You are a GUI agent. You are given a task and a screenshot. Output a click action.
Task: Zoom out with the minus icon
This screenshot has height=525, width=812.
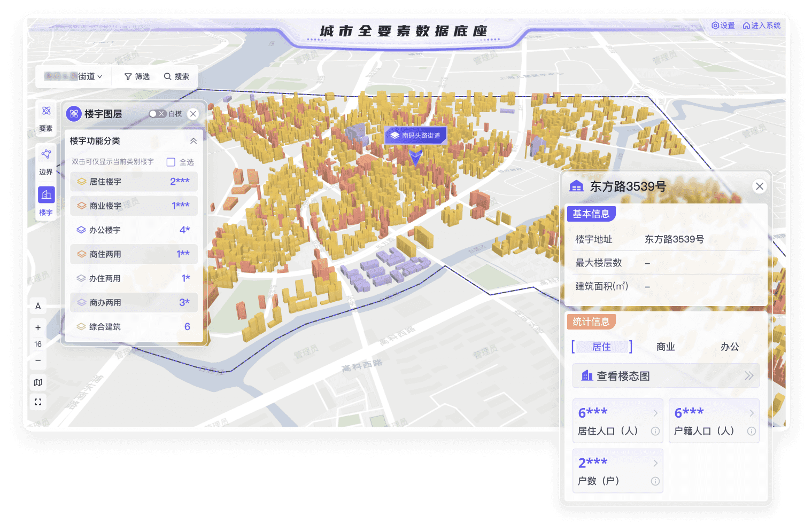point(38,361)
